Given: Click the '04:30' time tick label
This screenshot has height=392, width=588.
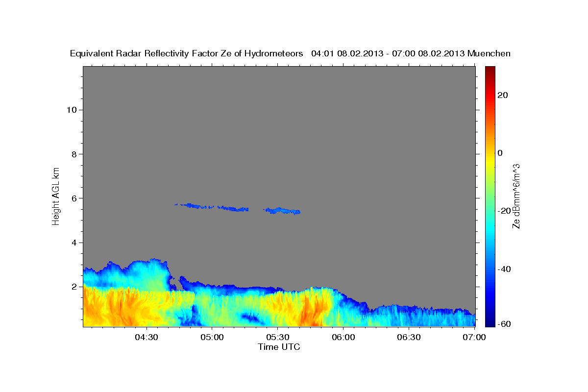Looking at the screenshot, I should [x=146, y=338].
